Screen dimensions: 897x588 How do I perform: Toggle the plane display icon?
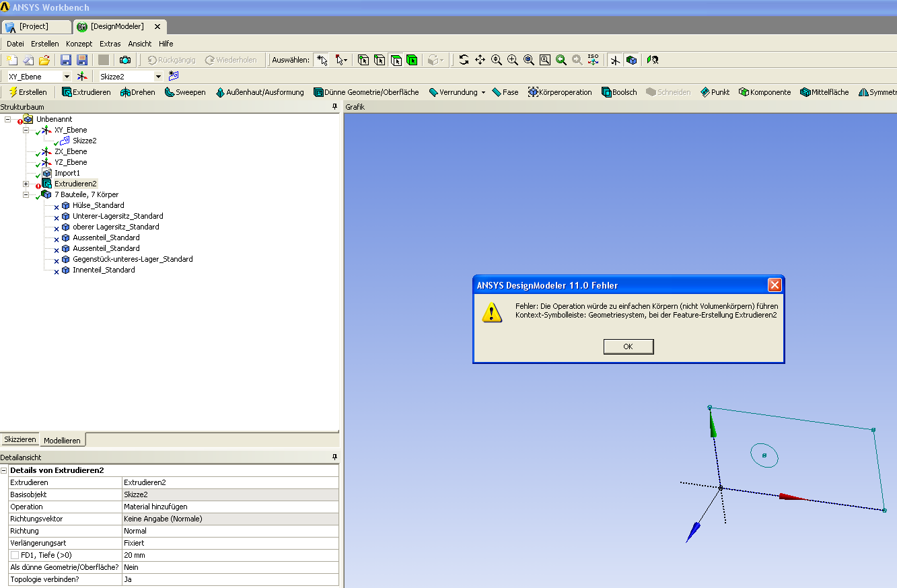pos(615,60)
